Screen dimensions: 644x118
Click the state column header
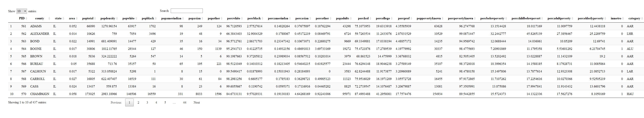click(x=58, y=19)
